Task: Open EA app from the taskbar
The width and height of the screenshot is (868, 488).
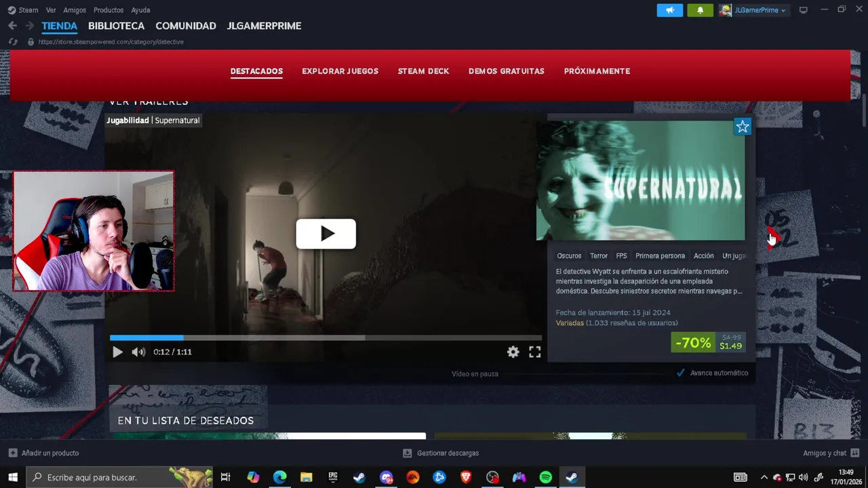Action: pyautogui.click(x=412, y=477)
